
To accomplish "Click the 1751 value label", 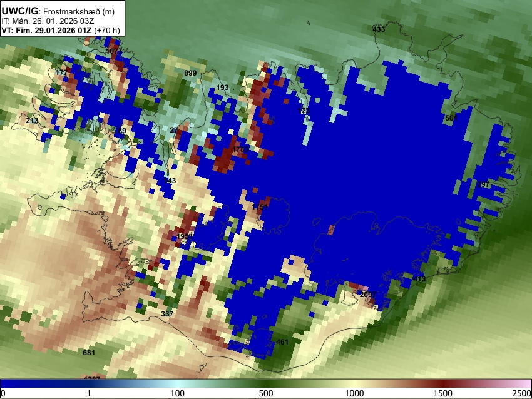I will click(260, 207).
